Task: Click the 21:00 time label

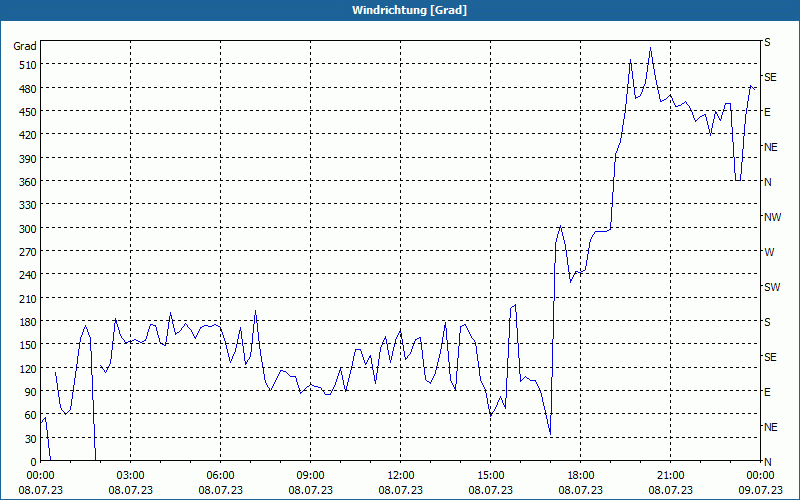Action: [x=670, y=476]
